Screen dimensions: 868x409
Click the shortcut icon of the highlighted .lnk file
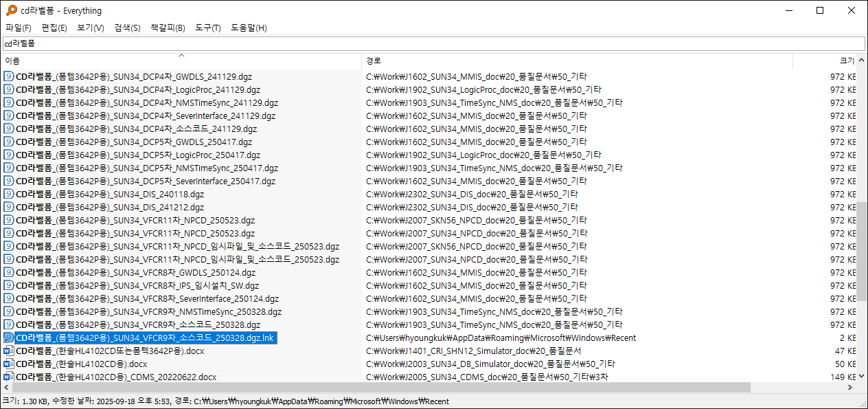(9, 338)
